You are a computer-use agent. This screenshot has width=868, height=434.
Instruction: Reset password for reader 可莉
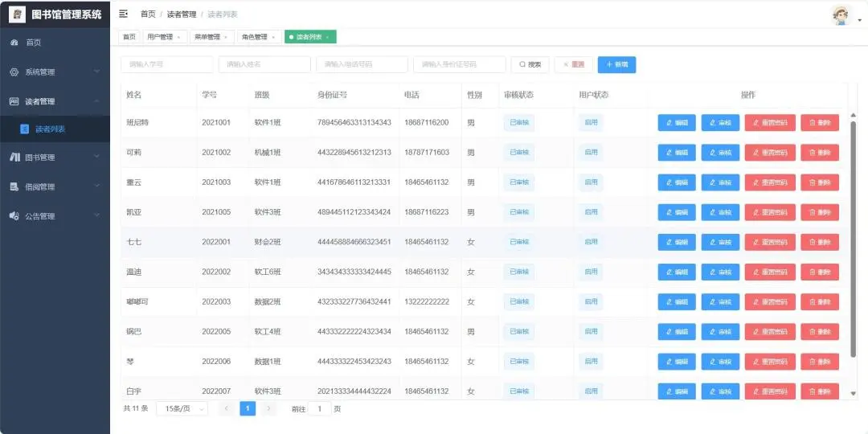pos(770,153)
